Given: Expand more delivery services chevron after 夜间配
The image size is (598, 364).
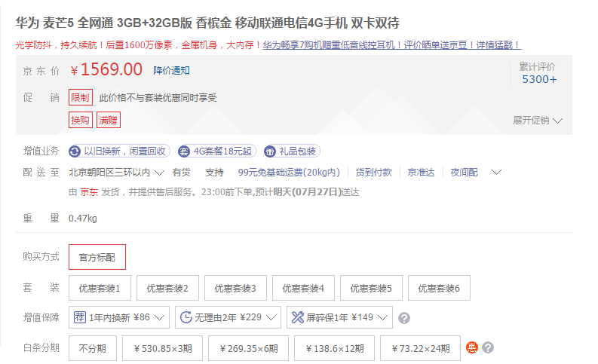Looking at the screenshot, I should [496, 173].
